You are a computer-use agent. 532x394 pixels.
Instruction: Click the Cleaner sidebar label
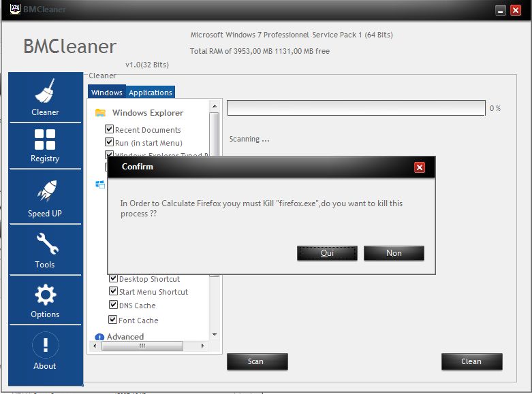tap(45, 112)
